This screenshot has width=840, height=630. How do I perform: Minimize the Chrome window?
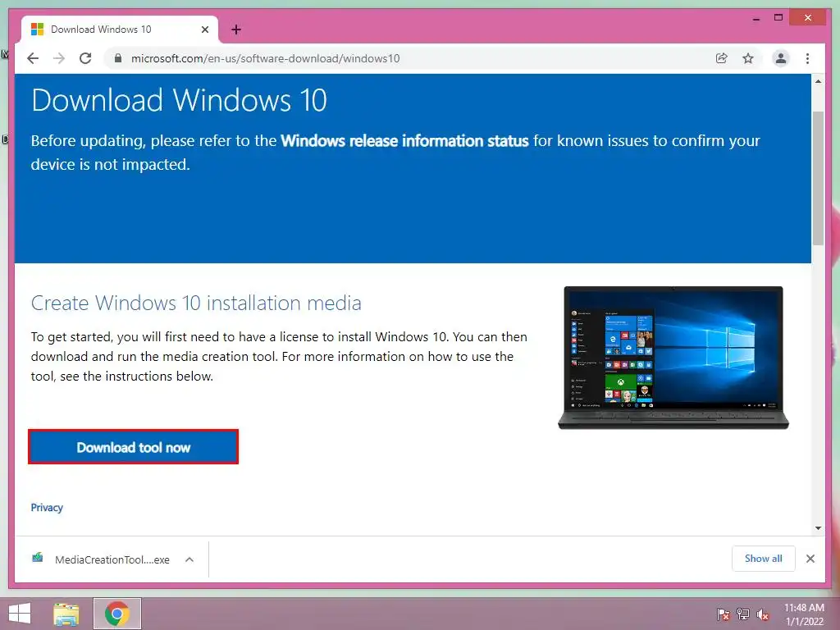coord(756,18)
